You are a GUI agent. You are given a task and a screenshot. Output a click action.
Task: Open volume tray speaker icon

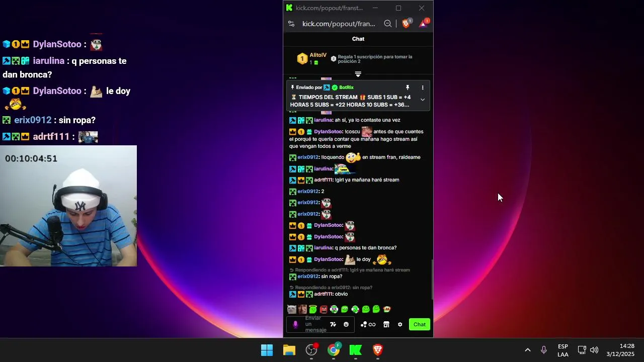(594, 350)
